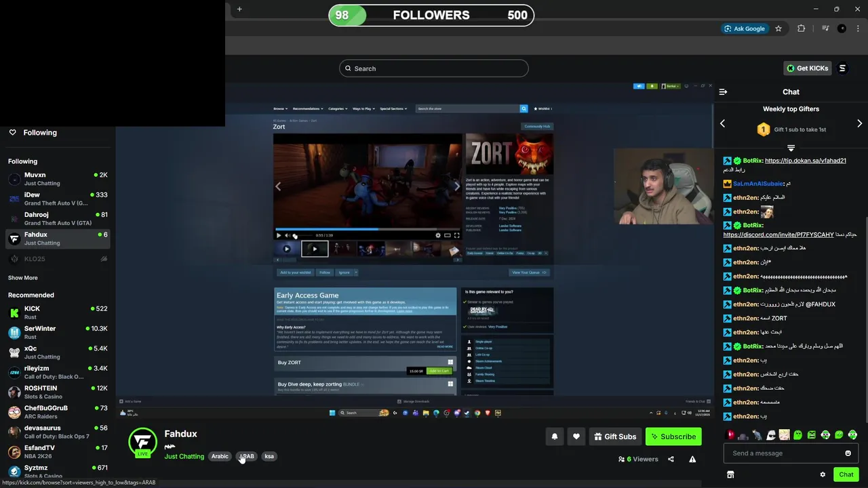Image resolution: width=868 pixels, height=488 pixels.
Task: Open the user avatar menu beside Get KICKs
Action: point(842,68)
